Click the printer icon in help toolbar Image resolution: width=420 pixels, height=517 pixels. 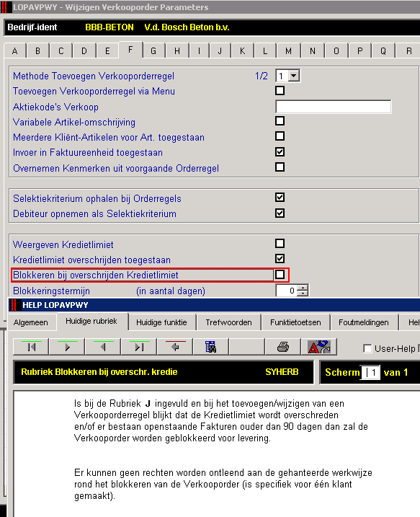click(x=283, y=347)
